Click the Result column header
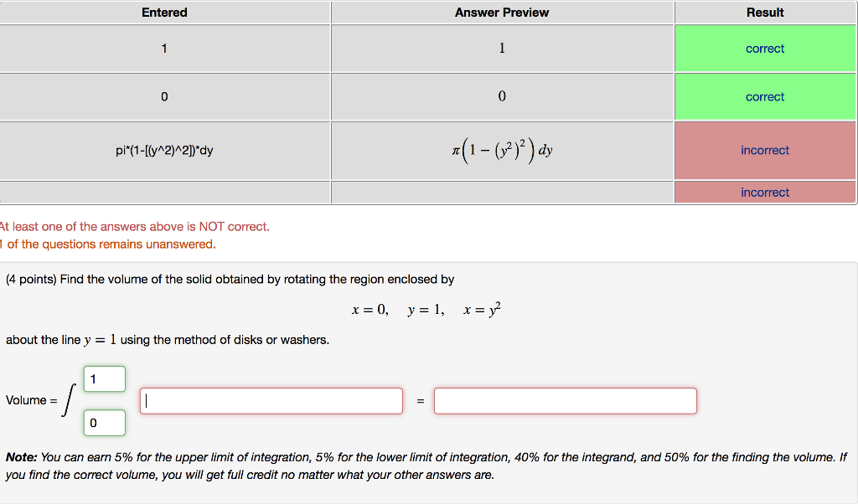Screen dimensions: 858x504 click(764, 12)
